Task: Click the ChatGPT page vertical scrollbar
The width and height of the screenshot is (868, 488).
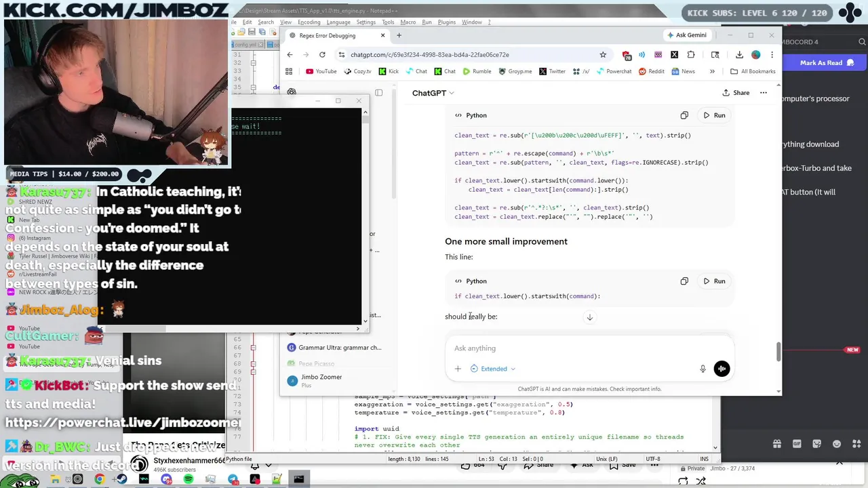Action: [778, 352]
